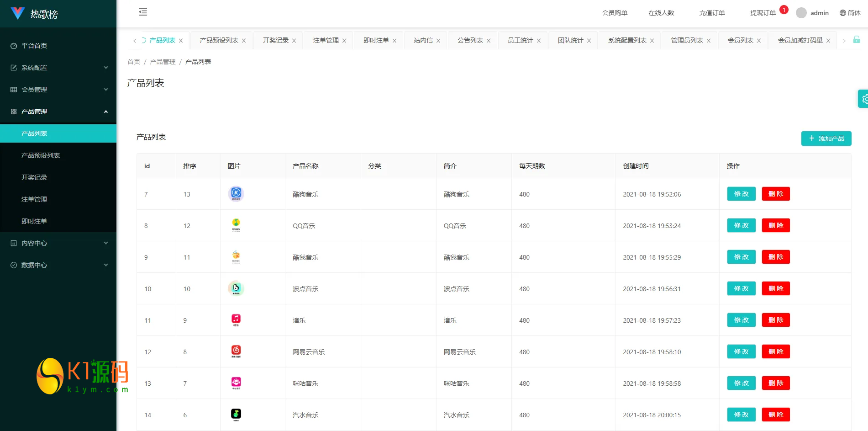Click 首页 in breadcrumb
Screen dimensions: 868x431
(x=134, y=62)
